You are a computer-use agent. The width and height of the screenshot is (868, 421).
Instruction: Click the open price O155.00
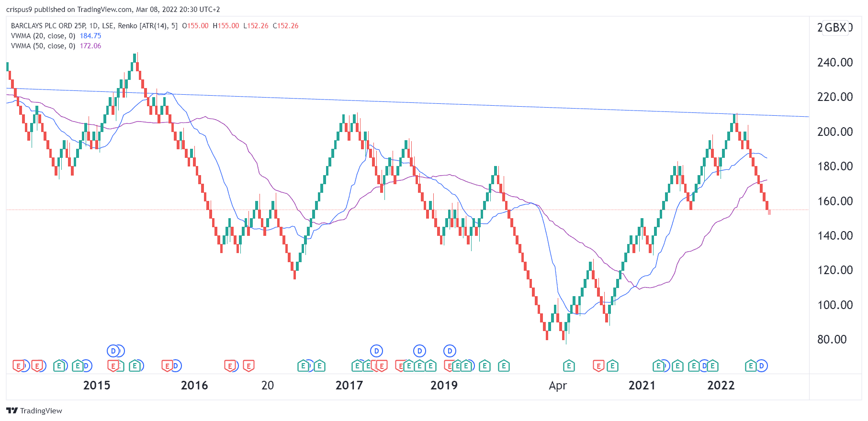coord(195,26)
